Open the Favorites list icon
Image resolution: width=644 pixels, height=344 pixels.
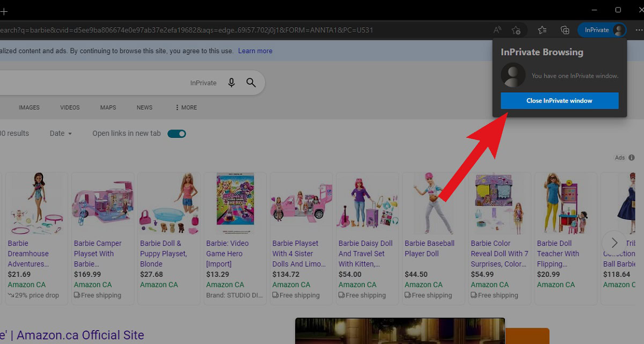tap(542, 30)
